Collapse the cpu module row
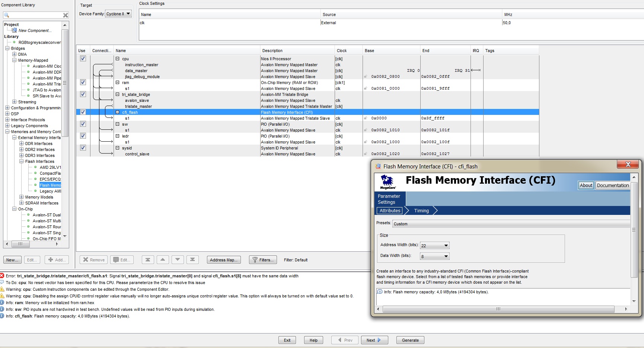The height and width of the screenshot is (348, 644). point(117,59)
